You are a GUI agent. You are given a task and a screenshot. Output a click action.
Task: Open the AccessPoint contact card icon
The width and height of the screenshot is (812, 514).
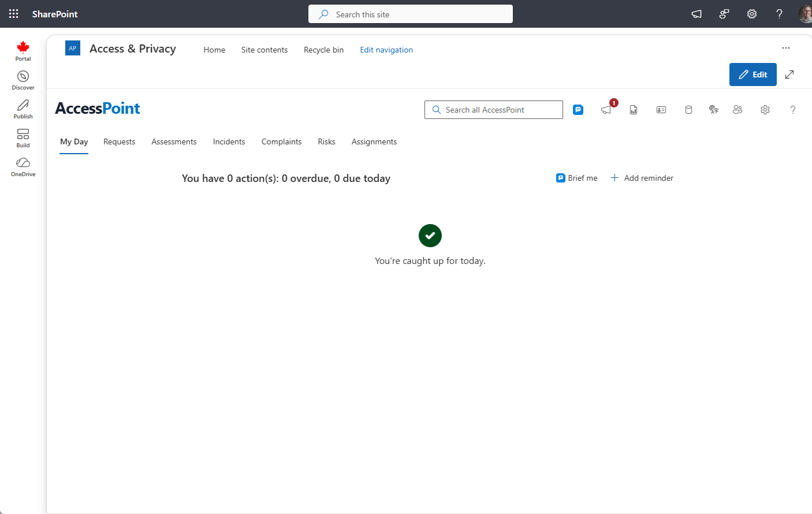tap(661, 110)
